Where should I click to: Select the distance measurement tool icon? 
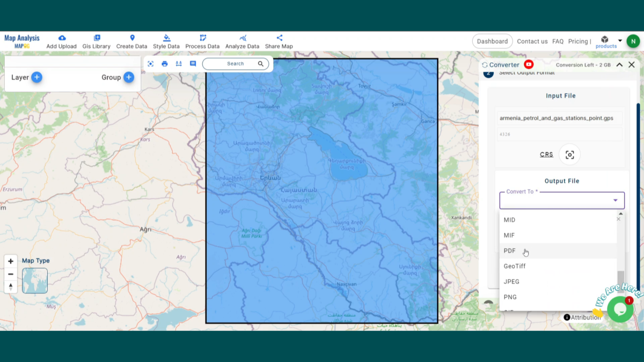(x=178, y=63)
